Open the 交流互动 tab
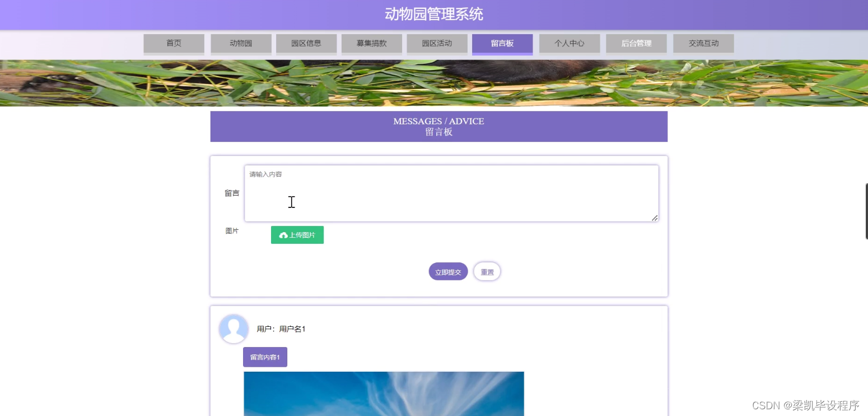Image resolution: width=868 pixels, height=416 pixels. pos(703,44)
